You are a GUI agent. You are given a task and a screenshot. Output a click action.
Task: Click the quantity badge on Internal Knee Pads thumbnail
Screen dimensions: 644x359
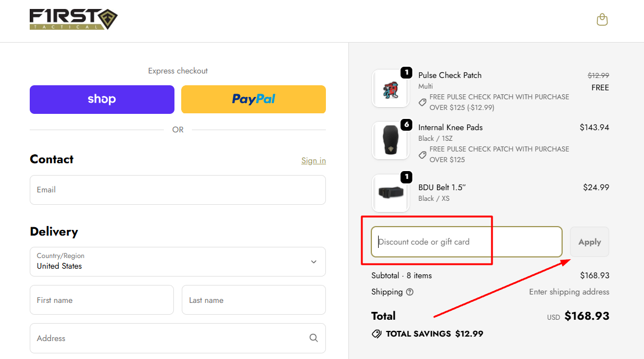pyautogui.click(x=406, y=125)
